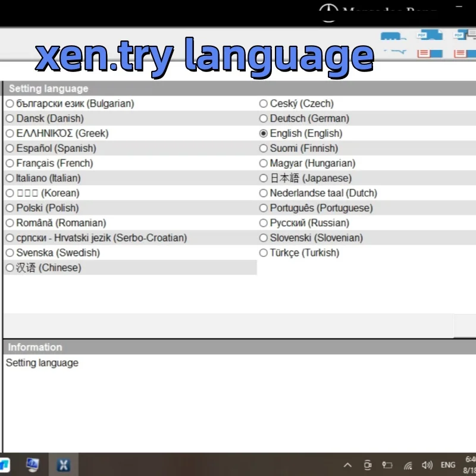Choose the Serbo-Croatian language option

[x=10, y=237]
